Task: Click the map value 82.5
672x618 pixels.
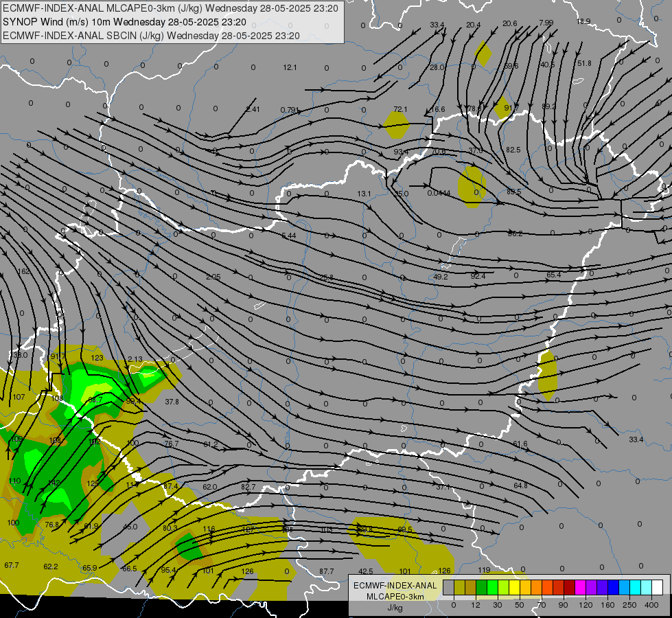Action: click(x=513, y=150)
